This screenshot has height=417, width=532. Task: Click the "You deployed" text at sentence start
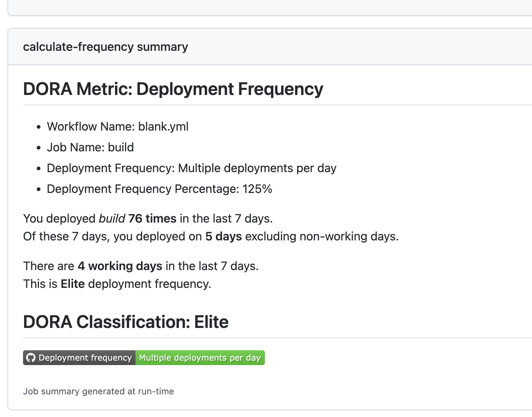(59, 219)
